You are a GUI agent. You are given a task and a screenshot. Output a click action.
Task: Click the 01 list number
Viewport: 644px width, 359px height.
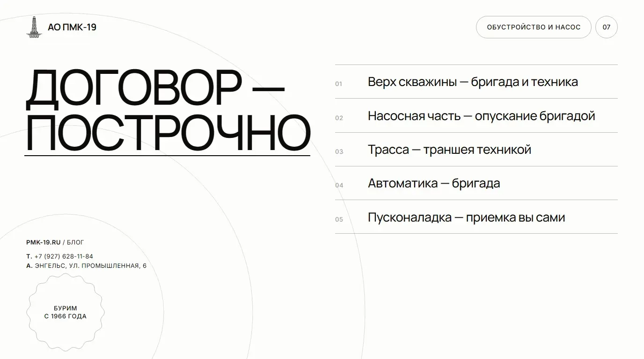(x=339, y=84)
